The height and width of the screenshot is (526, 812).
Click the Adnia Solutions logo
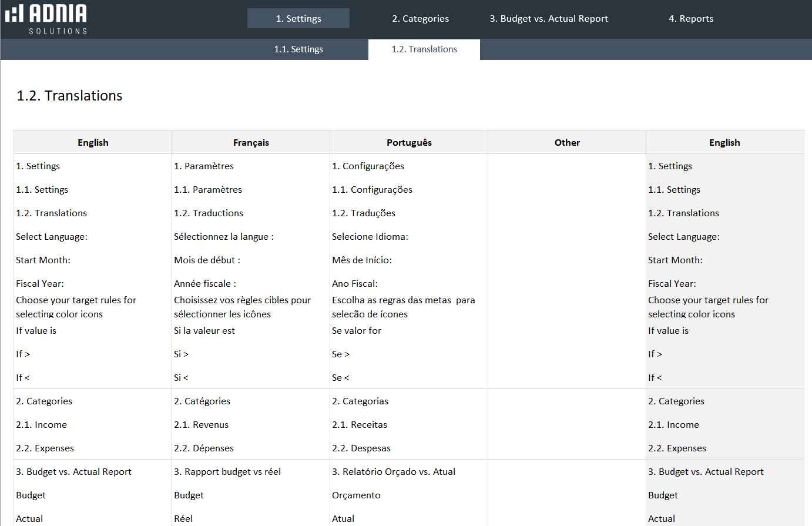[x=46, y=19]
